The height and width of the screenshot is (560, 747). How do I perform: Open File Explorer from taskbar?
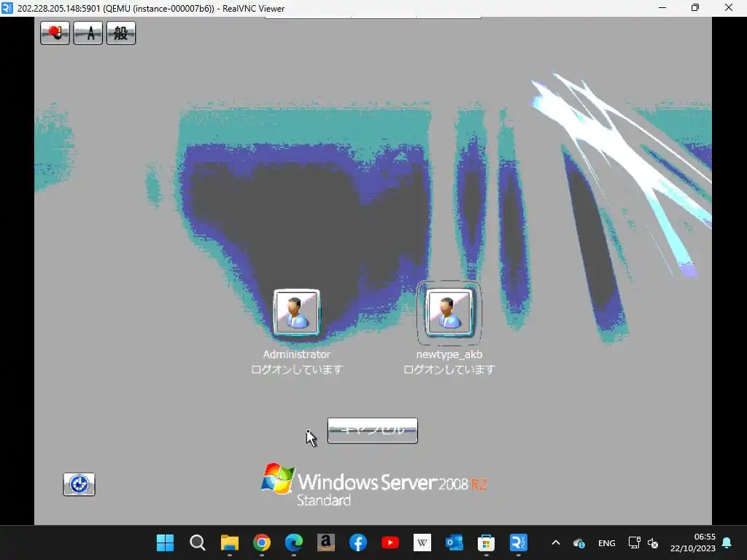(x=230, y=542)
